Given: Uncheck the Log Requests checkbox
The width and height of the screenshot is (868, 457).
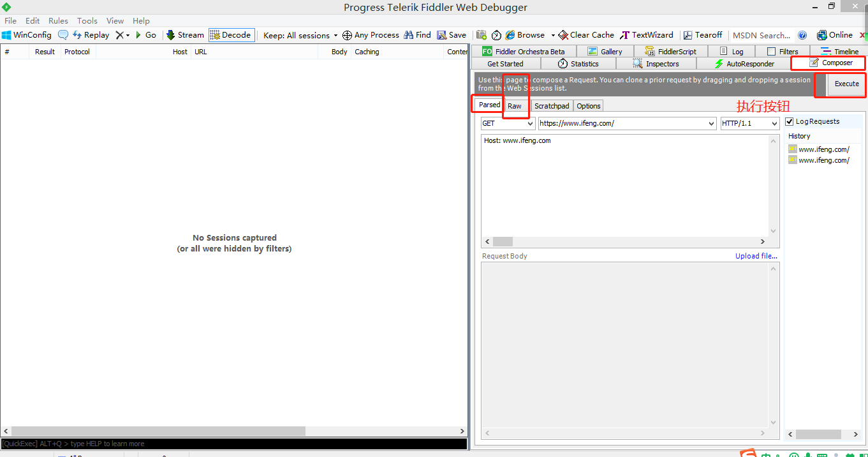Looking at the screenshot, I should 790,121.
